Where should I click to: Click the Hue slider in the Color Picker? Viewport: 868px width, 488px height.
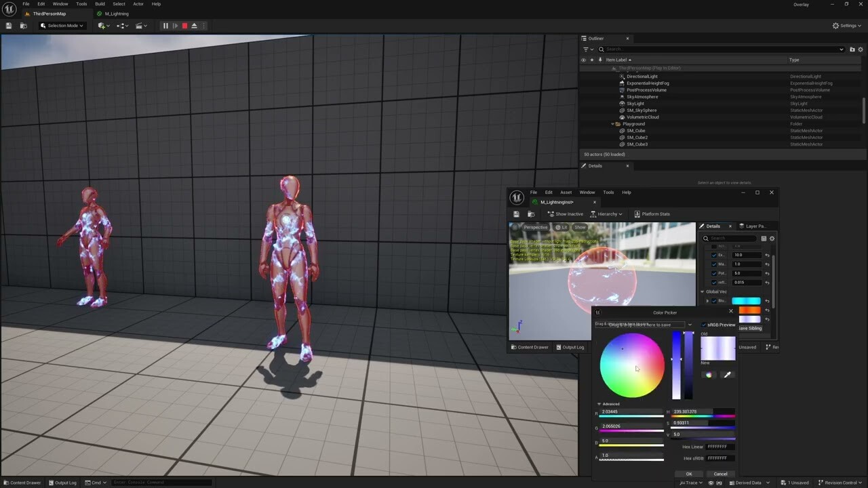(702, 415)
